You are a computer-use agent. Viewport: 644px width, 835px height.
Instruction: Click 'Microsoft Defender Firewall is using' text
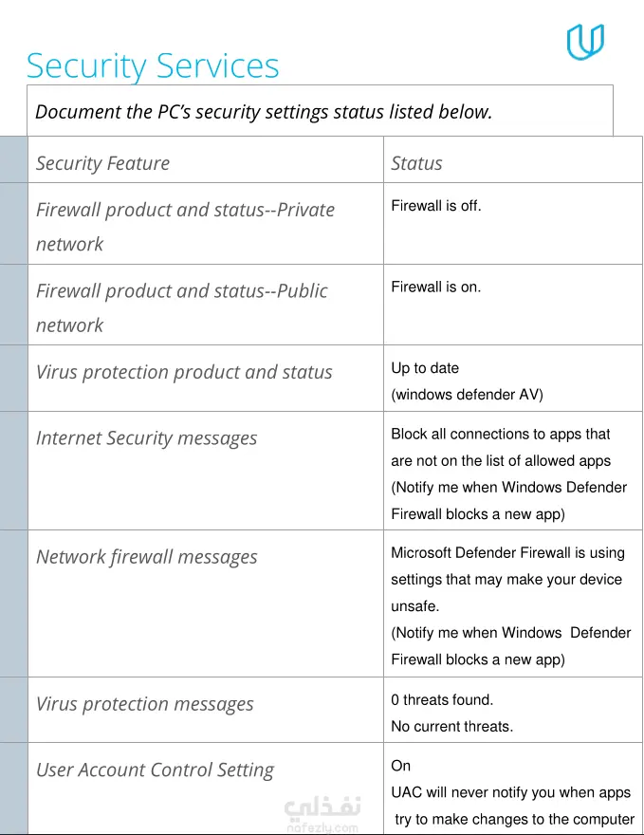(507, 553)
